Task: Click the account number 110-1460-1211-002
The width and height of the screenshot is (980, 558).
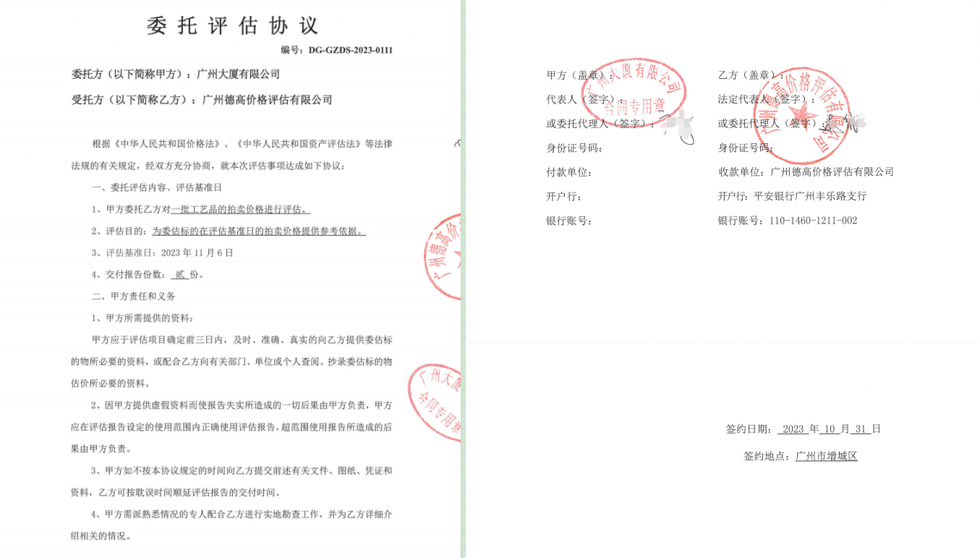Action: [x=812, y=221]
